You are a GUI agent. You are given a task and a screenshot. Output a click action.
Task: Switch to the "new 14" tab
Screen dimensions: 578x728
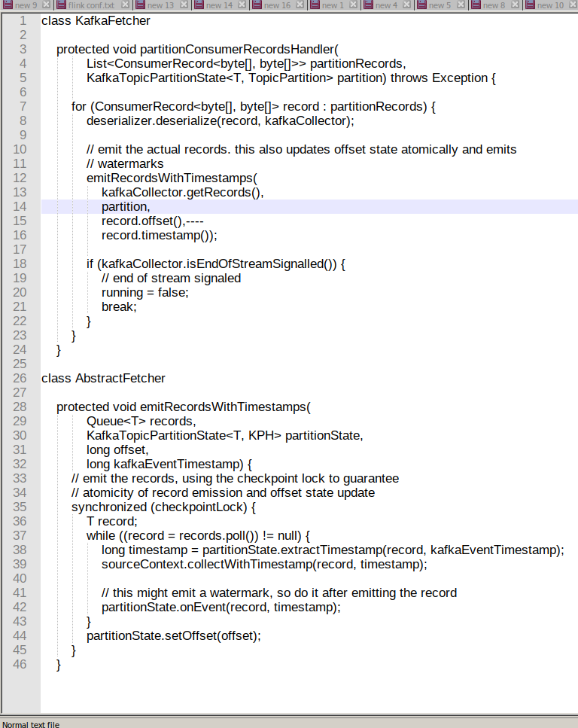tap(218, 5)
